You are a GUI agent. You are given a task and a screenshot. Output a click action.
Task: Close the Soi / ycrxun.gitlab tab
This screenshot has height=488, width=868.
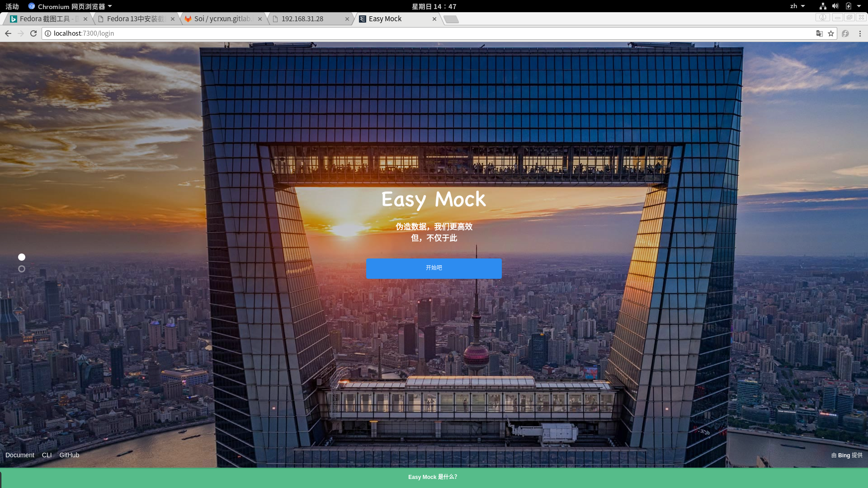[260, 19]
